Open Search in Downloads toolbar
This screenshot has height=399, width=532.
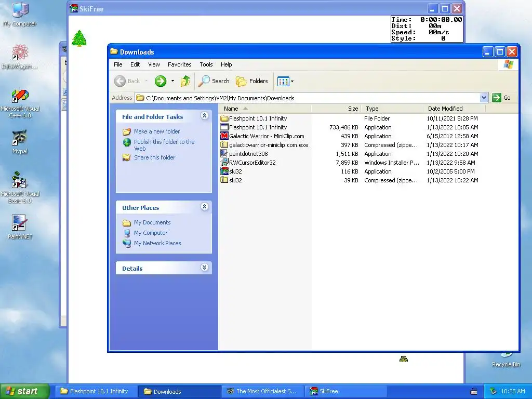(214, 81)
